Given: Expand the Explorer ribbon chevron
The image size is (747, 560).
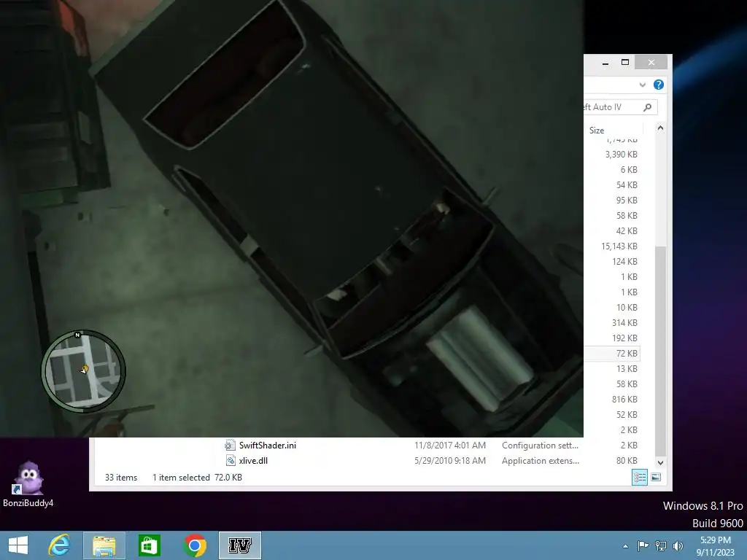Looking at the screenshot, I should (x=642, y=85).
